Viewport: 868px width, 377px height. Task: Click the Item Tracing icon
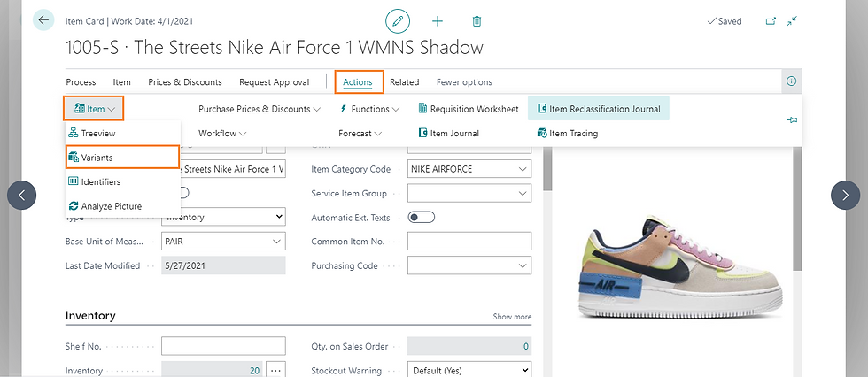coord(542,134)
